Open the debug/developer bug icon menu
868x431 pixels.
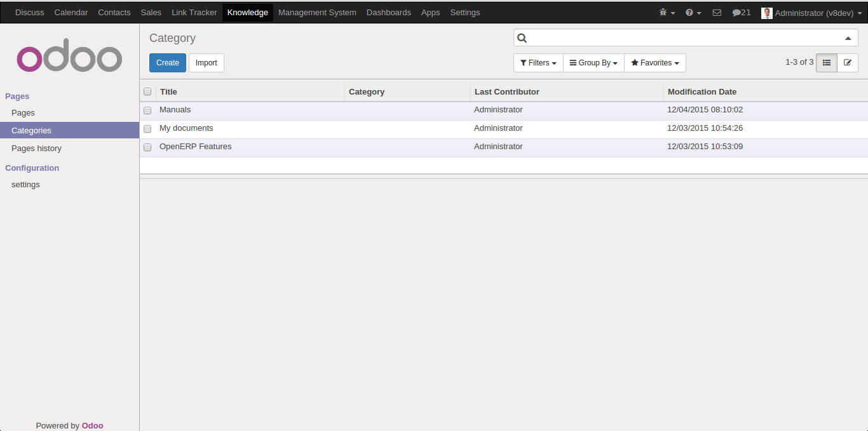pyautogui.click(x=665, y=12)
